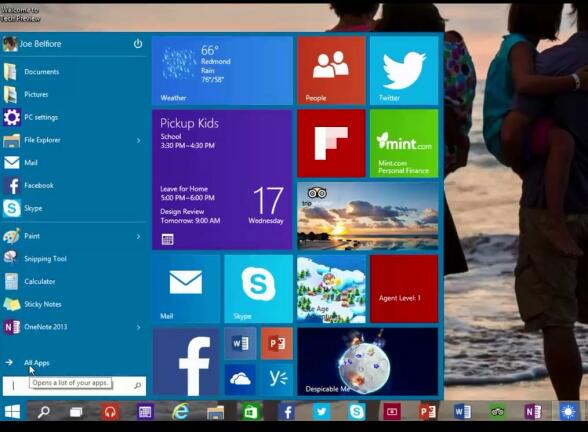Click the magnifier icon in the search box

(138, 386)
